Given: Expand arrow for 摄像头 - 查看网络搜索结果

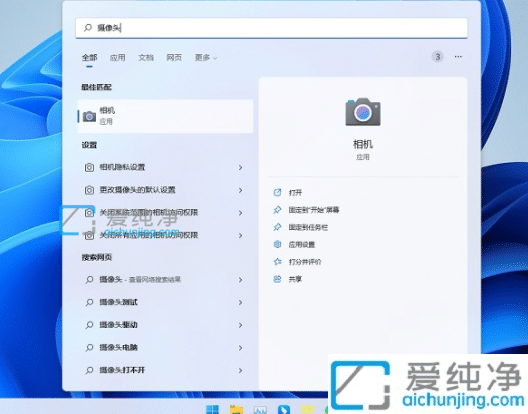Looking at the screenshot, I should coord(240,280).
